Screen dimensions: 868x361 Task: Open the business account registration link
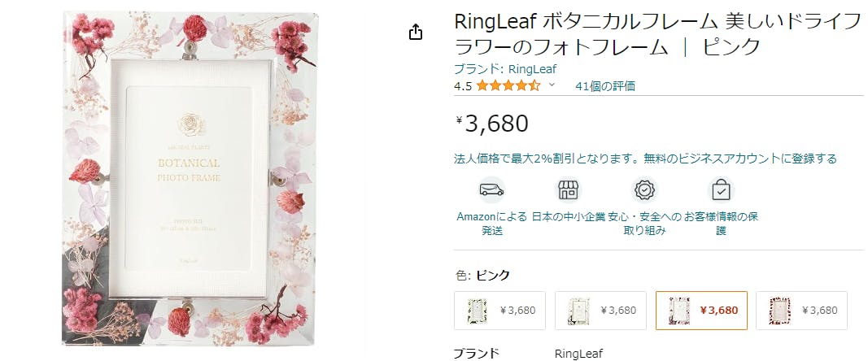pos(645,159)
